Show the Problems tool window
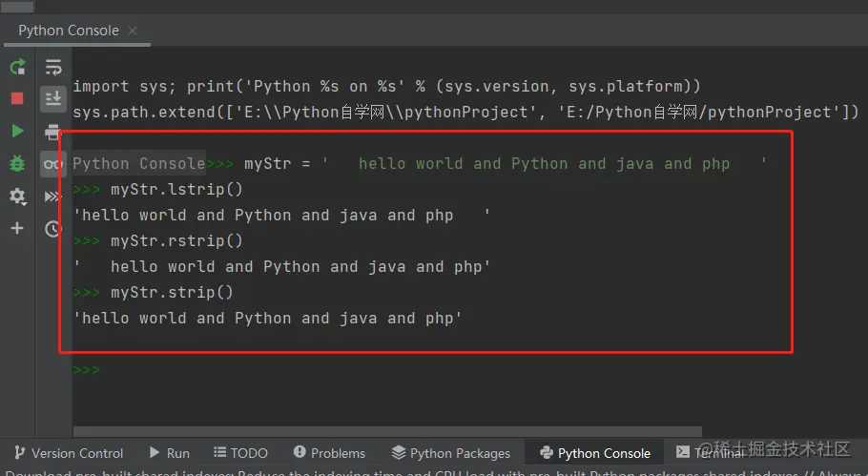The height and width of the screenshot is (476, 868). coord(329,453)
